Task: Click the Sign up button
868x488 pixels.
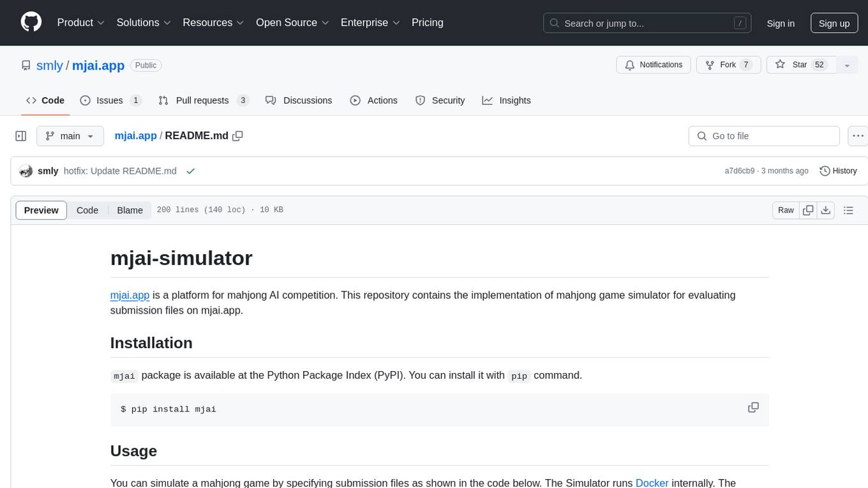Action: click(834, 23)
